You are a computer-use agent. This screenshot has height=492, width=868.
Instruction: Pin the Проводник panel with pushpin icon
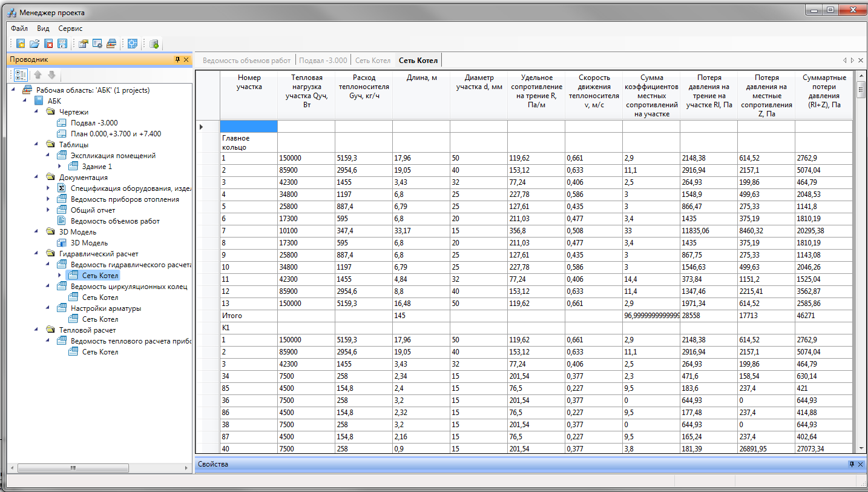177,59
